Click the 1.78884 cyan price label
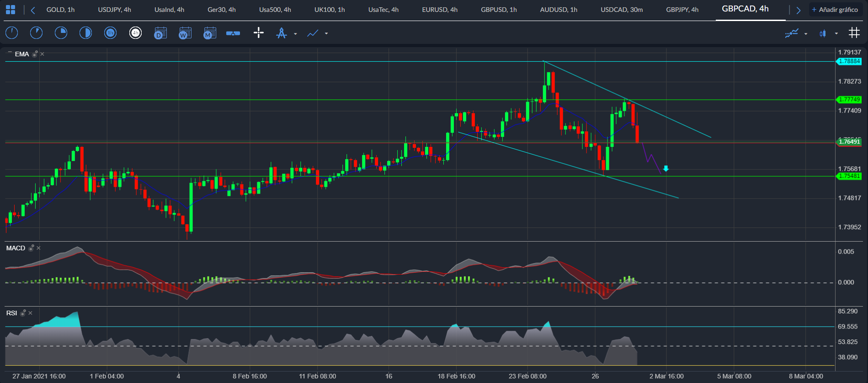 click(x=849, y=61)
